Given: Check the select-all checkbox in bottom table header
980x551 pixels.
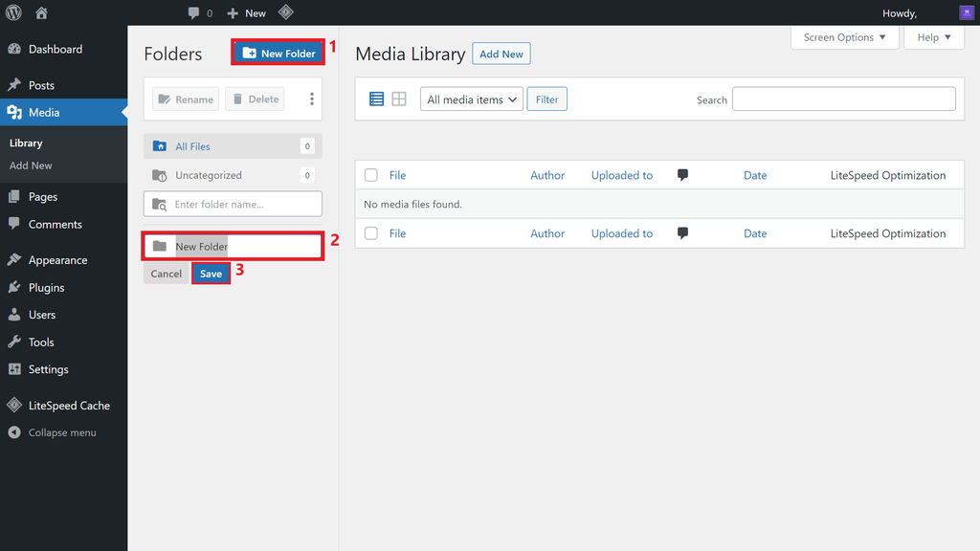Looking at the screenshot, I should 370,233.
